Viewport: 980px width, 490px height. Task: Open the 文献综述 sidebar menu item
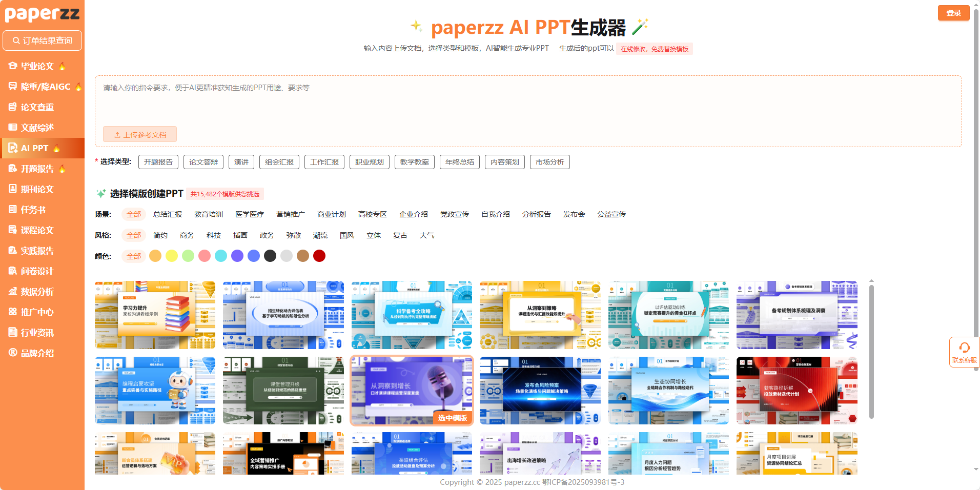[x=37, y=128]
